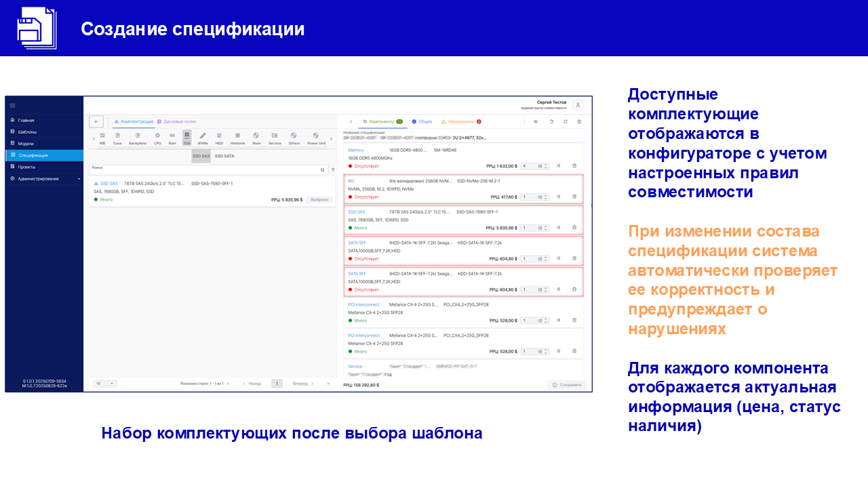Viewport: 868px width, 488px height.
Task: Select the Power Unit category icon
Action: pos(316,138)
